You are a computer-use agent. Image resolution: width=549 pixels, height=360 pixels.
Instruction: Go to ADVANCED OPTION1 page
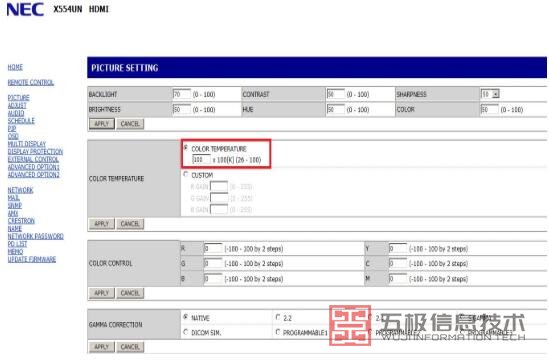point(34,167)
